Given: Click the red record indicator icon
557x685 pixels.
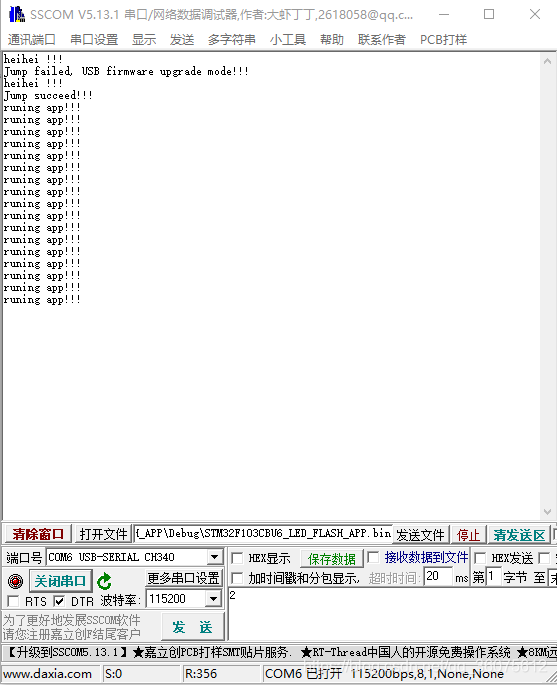Looking at the screenshot, I should click(15, 581).
